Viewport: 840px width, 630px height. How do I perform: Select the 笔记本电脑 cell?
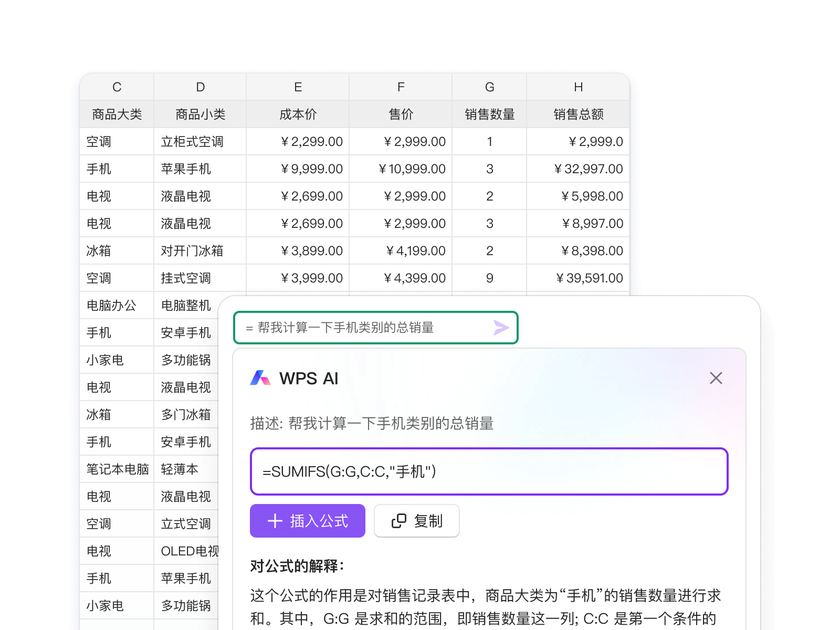click(x=117, y=469)
